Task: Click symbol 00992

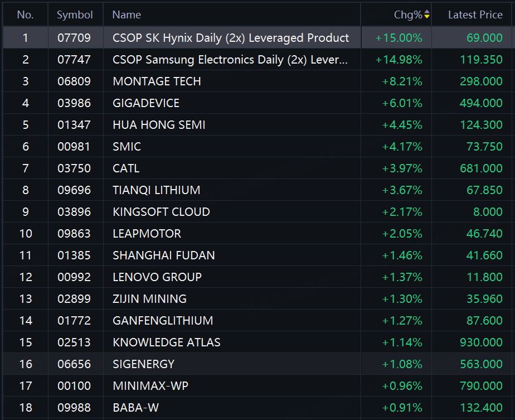Action: (74, 277)
